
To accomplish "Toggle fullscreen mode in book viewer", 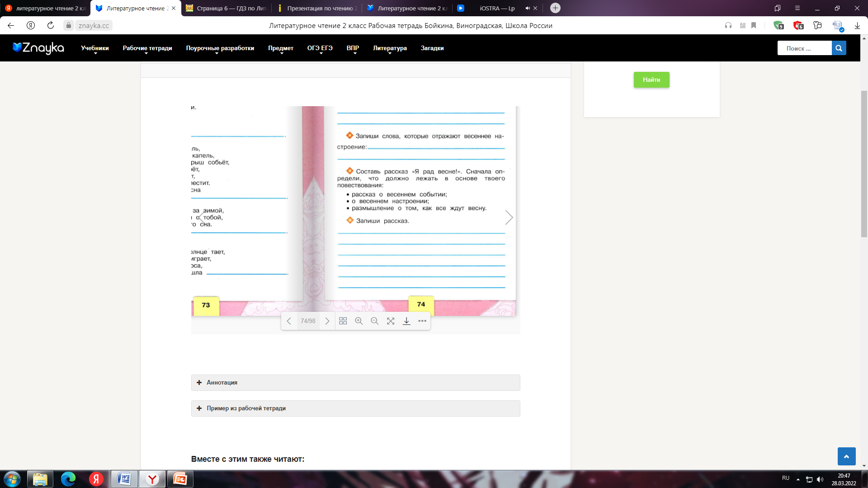I will pyautogui.click(x=391, y=321).
